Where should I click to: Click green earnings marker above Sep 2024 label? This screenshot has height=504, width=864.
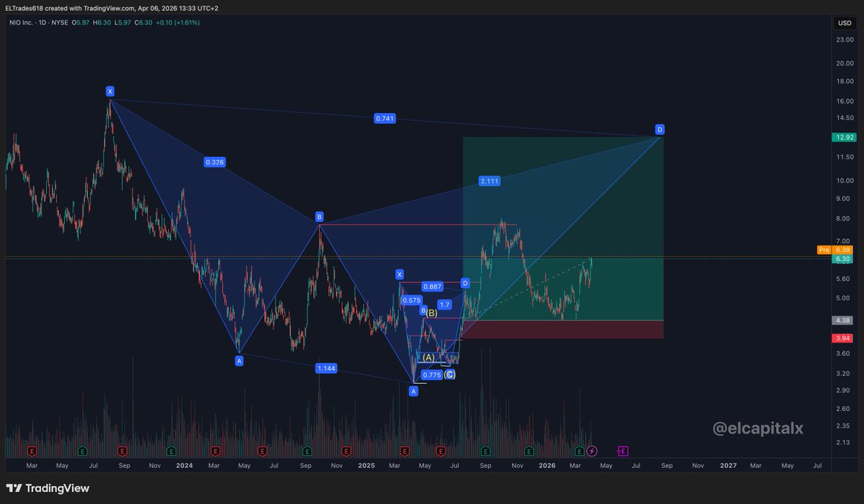coord(307,451)
